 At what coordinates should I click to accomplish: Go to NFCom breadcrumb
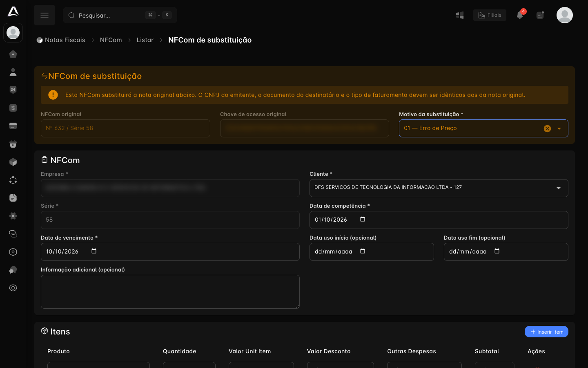click(111, 40)
